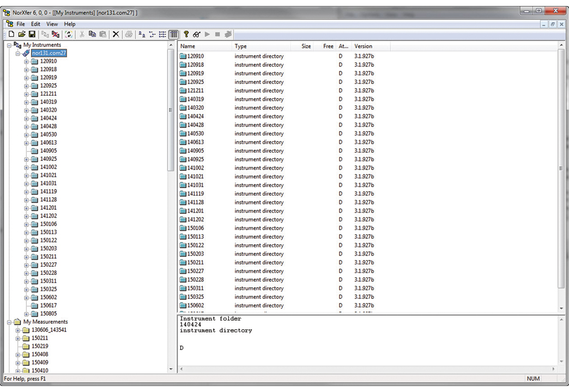Click the left tree pane scrollbar thumb

tap(171, 110)
